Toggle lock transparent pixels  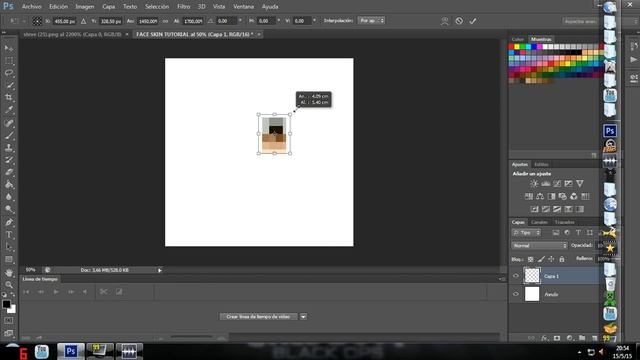click(x=530, y=259)
